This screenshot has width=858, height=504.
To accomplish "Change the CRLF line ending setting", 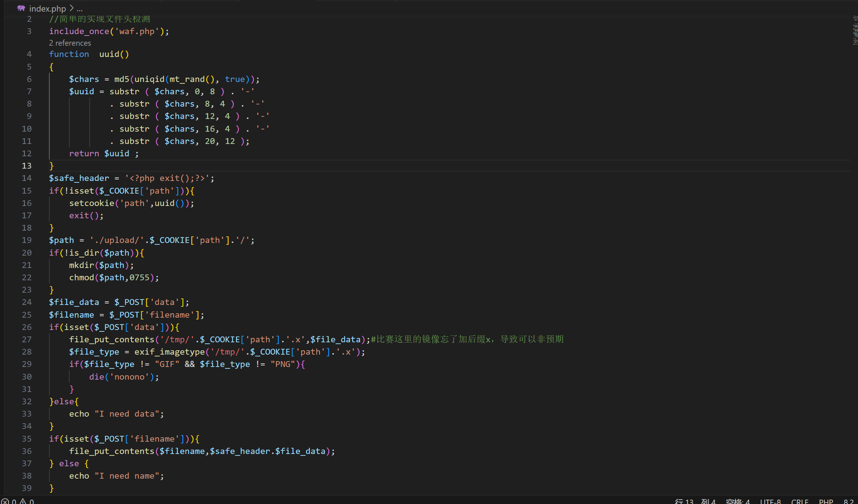I will click(x=800, y=501).
